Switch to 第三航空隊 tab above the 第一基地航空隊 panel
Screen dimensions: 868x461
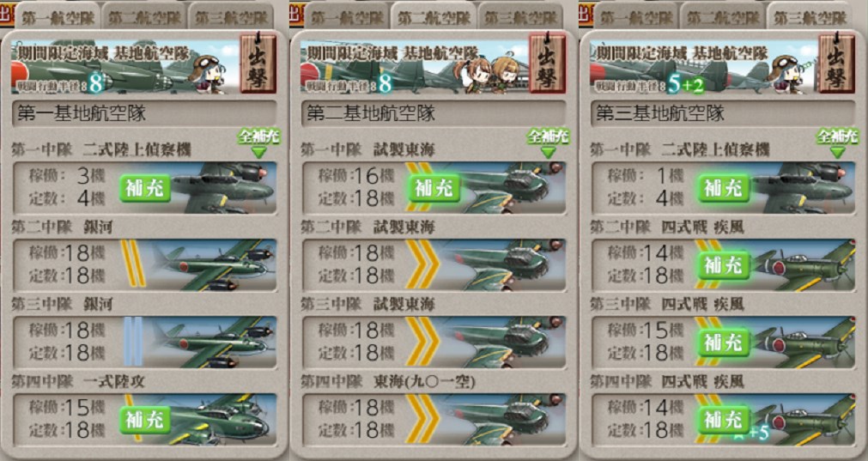(231, 17)
